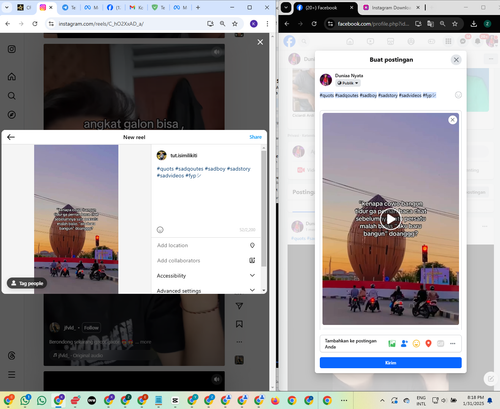Open Firefox from the taskbar
This screenshot has height=409, width=500.
(x=275, y=400)
